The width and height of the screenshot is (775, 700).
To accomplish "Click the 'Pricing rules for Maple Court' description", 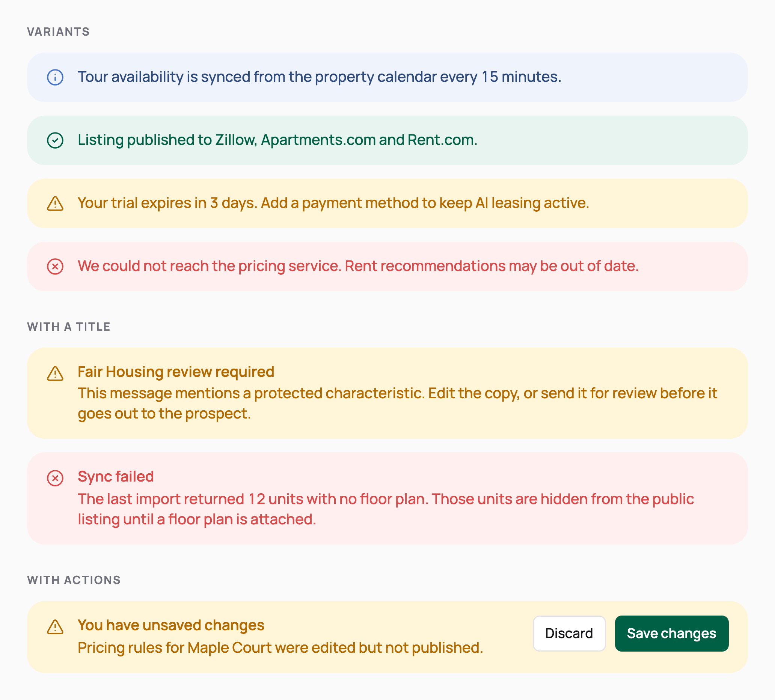I will (280, 647).
